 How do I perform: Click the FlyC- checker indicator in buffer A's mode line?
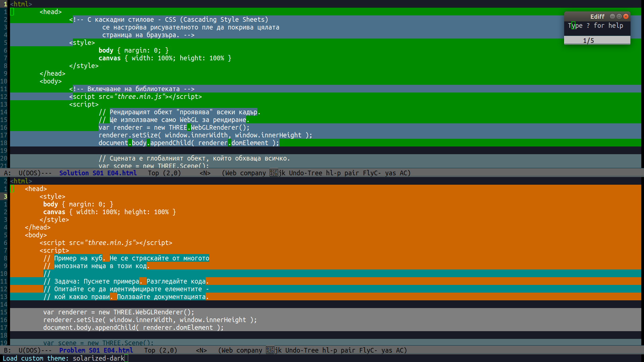(x=371, y=173)
